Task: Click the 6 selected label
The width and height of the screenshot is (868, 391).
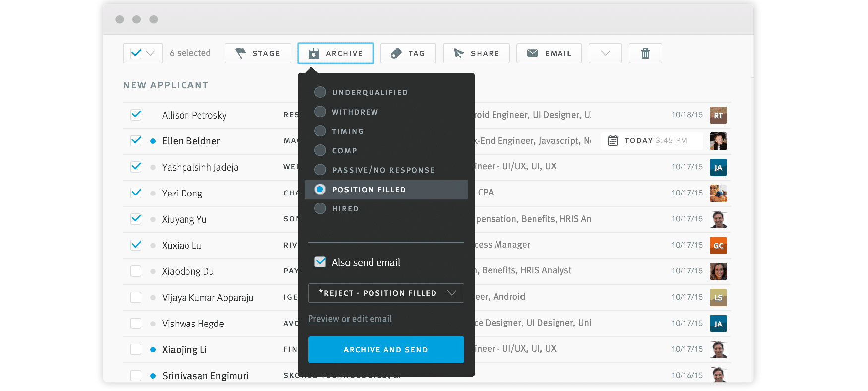Action: click(190, 53)
